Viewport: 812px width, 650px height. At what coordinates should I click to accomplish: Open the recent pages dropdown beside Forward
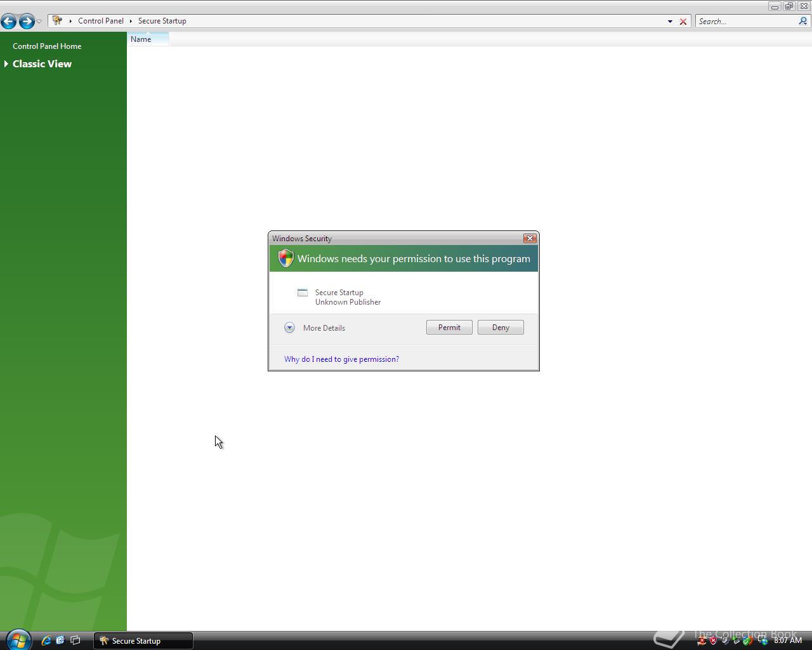[x=39, y=22]
